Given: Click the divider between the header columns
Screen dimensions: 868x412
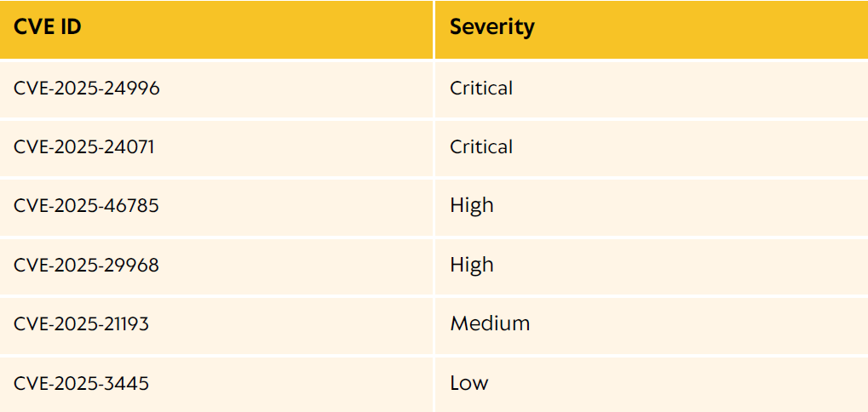Looking at the screenshot, I should (434, 29).
